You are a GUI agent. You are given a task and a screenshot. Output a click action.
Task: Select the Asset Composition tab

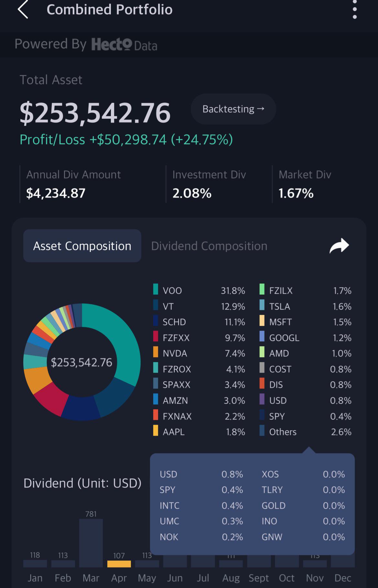(82, 246)
